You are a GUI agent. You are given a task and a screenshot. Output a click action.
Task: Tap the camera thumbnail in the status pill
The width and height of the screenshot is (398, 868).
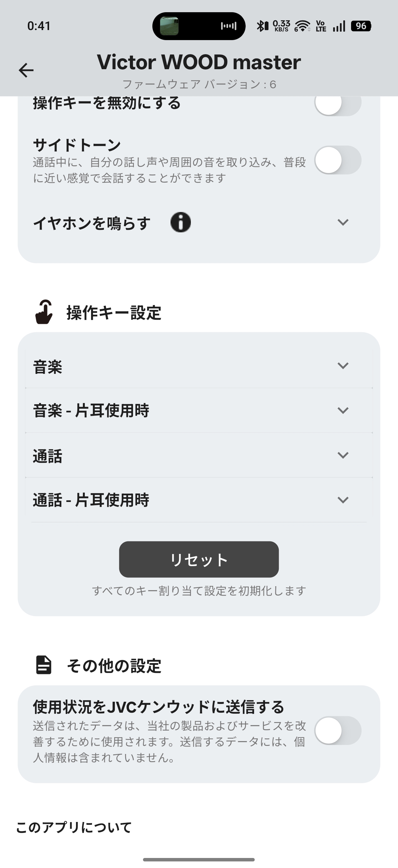pyautogui.click(x=169, y=26)
